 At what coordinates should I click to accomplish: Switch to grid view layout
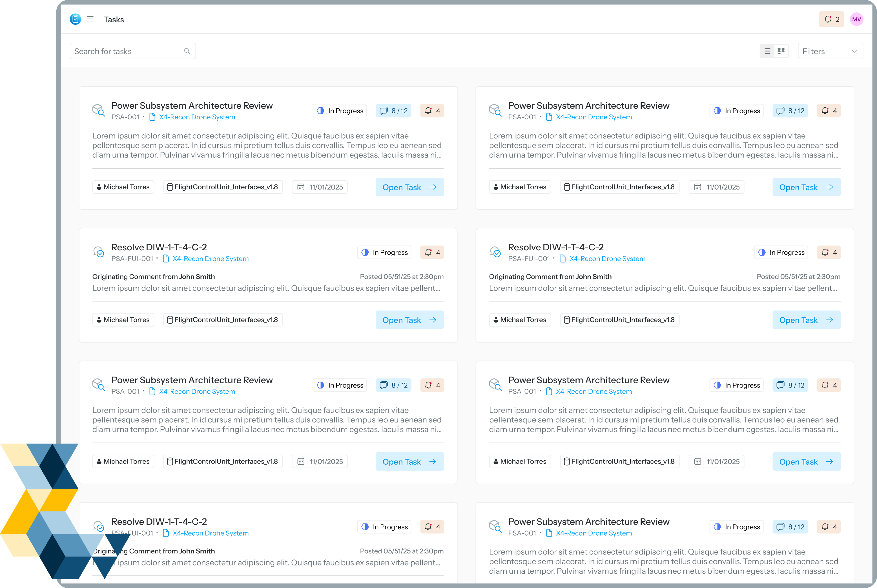click(x=781, y=51)
